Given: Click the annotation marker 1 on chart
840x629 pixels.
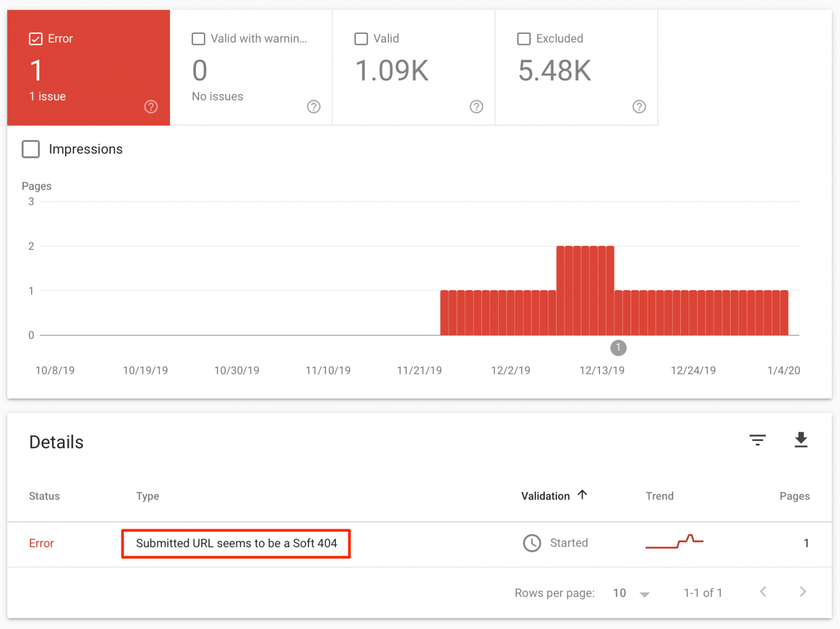Looking at the screenshot, I should point(618,348).
